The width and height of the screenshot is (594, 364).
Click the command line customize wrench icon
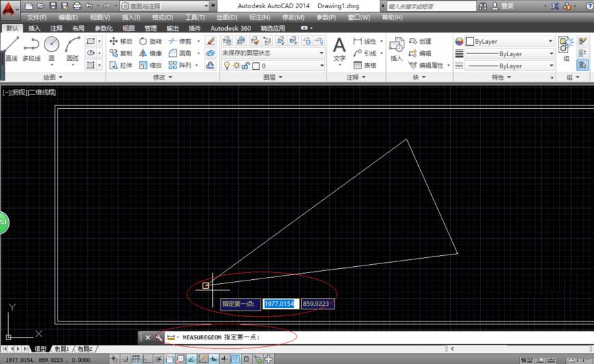pos(159,337)
